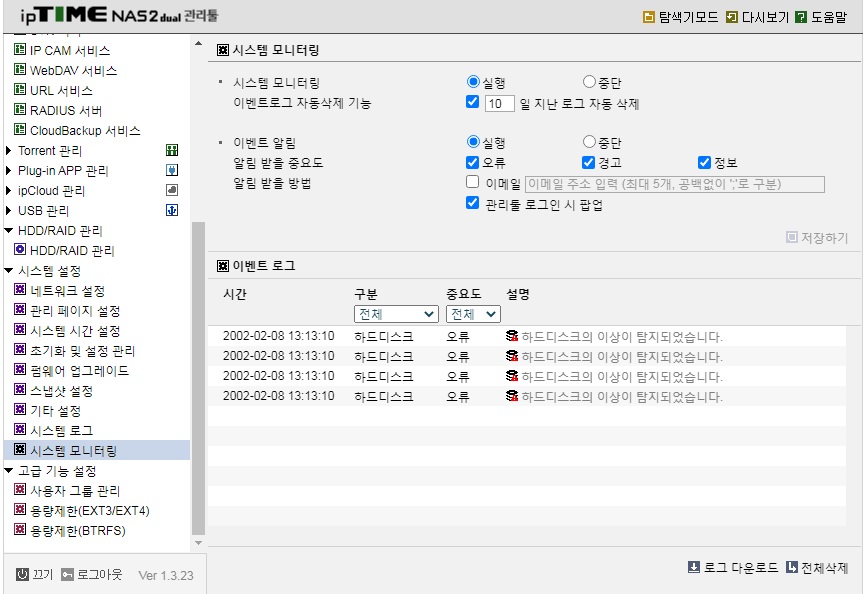Toggle 관리툴 로그인 시 팝업 checkbox
The image size is (864, 594).
coord(472,202)
